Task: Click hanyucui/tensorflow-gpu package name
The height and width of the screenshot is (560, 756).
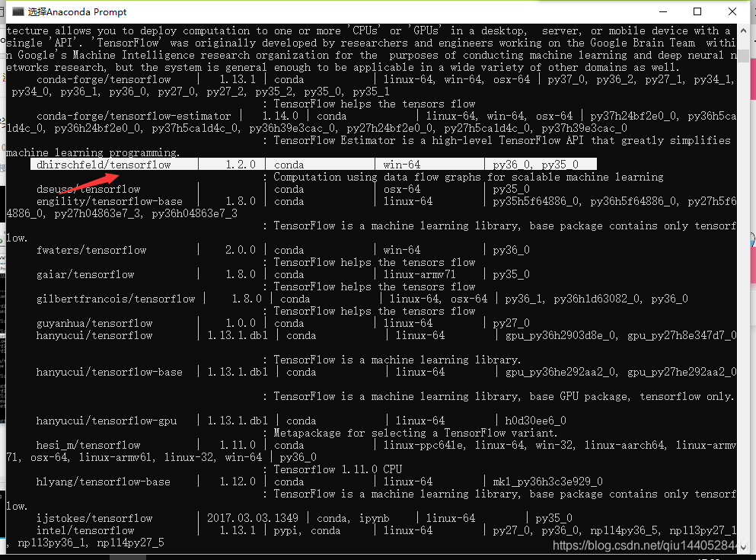Action: pos(107,421)
